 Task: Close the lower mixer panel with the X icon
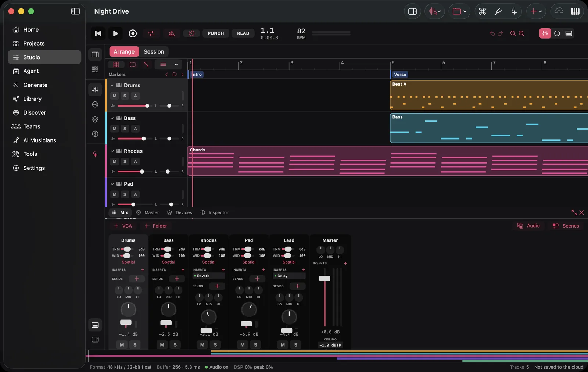[x=581, y=213]
